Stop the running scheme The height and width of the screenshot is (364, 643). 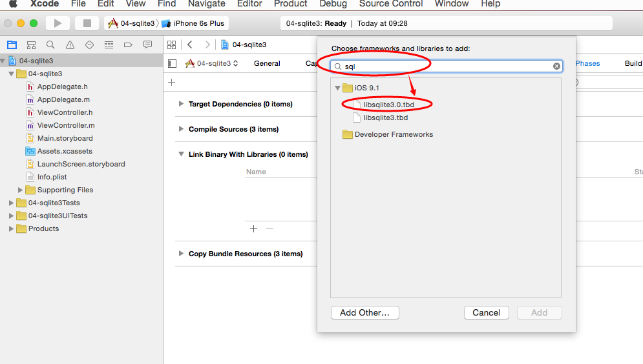(87, 23)
